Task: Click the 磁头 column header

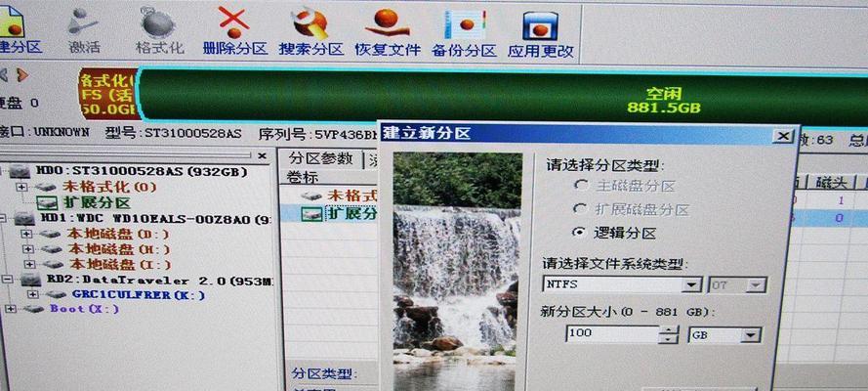Action: coord(830,182)
